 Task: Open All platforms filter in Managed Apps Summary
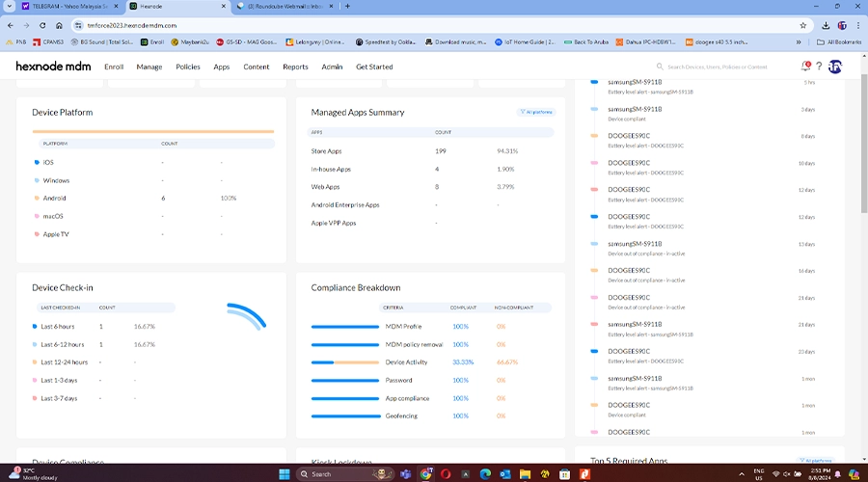537,112
